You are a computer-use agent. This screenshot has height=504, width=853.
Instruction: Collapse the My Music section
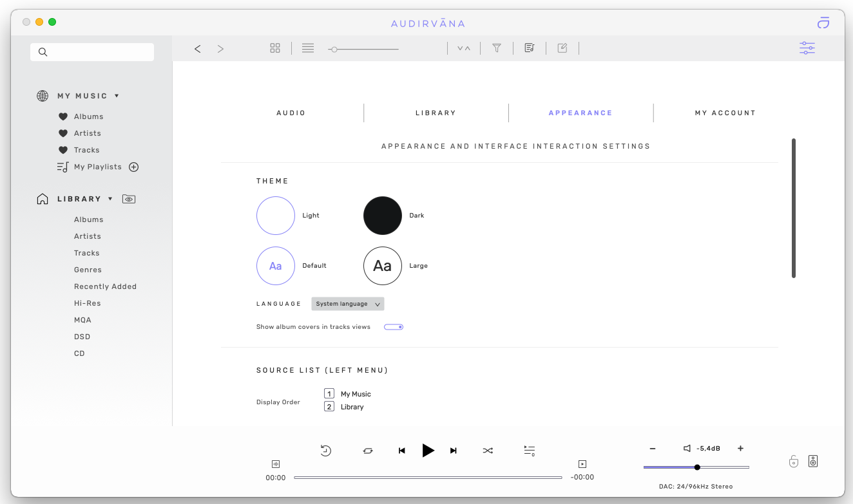pyautogui.click(x=117, y=96)
